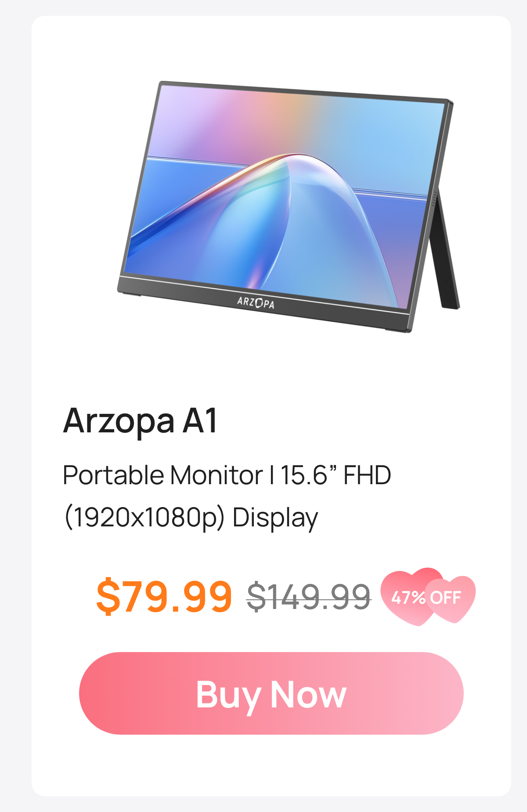Viewport: 527px width, 812px height.
Task: Click the "FHD" label in description
Action: [x=367, y=475]
